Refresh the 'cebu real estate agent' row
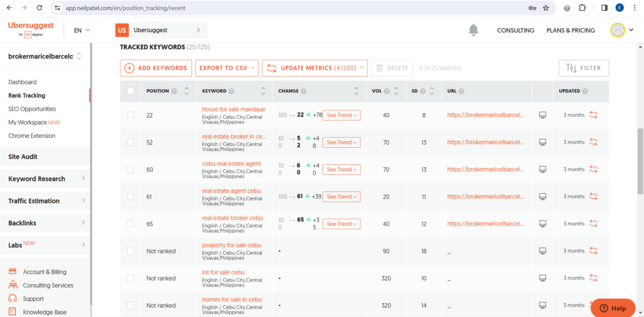Screen dimensions: 644x317 click(x=593, y=169)
